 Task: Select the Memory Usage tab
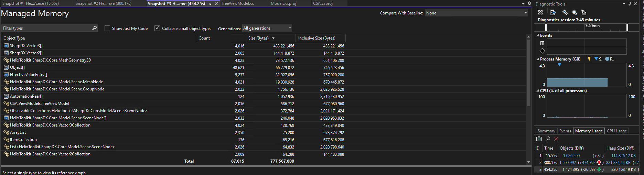(589, 131)
